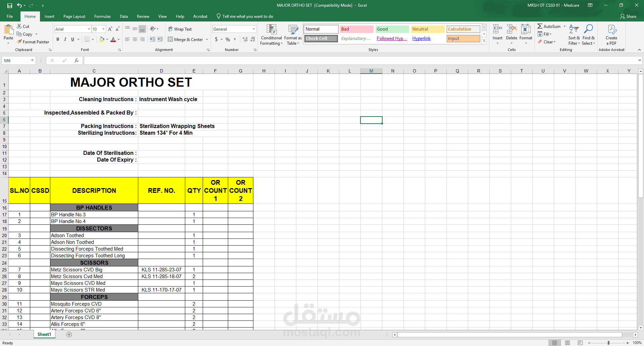Click the Decrease Indent icon

(x=153, y=39)
